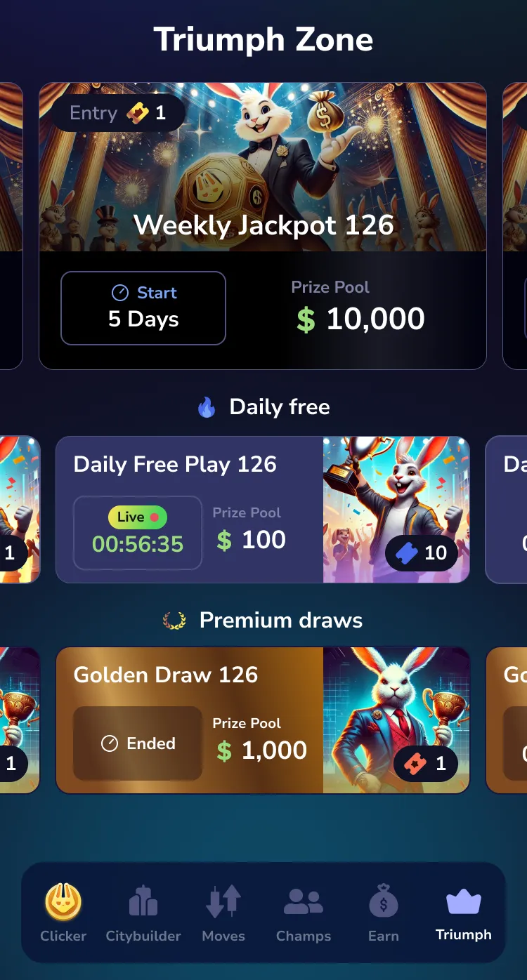Select the Triumph crown icon
Screen dimensions: 527x980
(x=464, y=901)
